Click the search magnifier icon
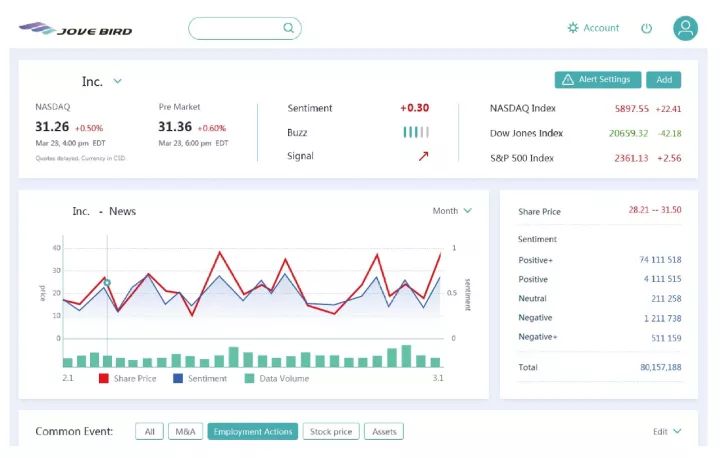Image resolution: width=720 pixels, height=458 pixels. point(289,28)
